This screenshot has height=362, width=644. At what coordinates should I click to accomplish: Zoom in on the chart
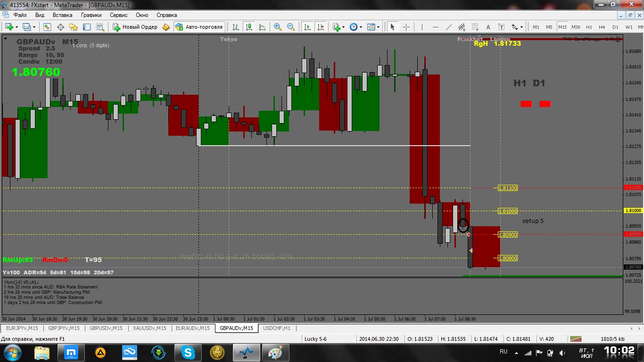(278, 27)
